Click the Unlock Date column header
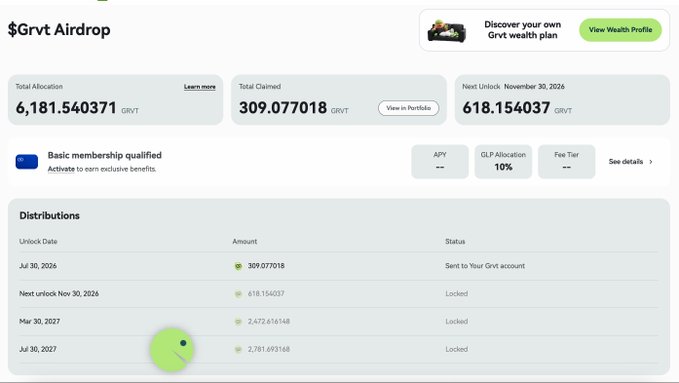The image size is (679, 383). [38, 241]
